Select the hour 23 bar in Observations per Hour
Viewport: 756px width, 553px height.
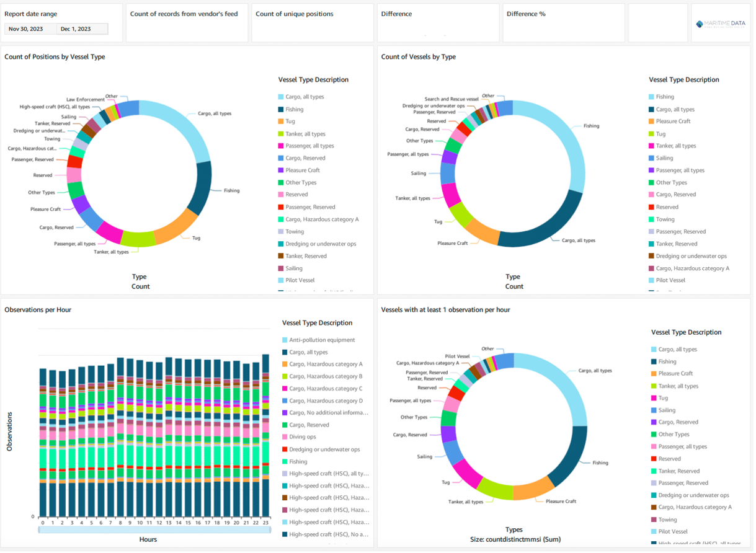point(265,434)
